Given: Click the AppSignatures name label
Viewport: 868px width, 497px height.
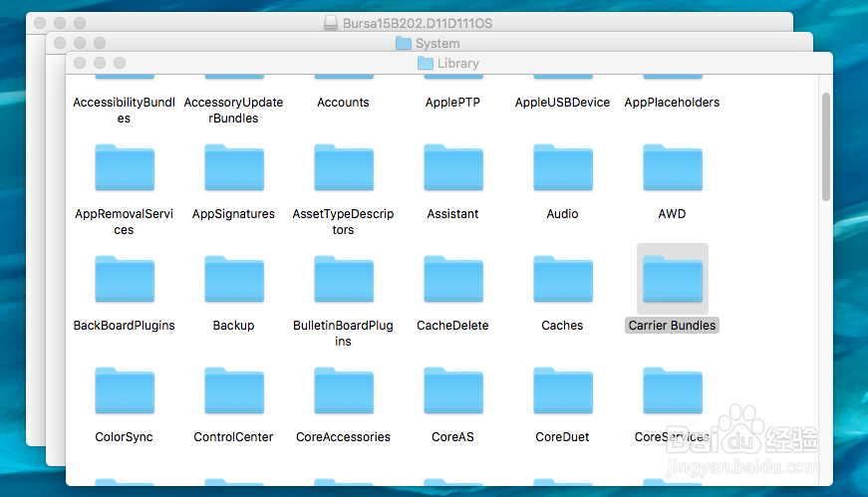Looking at the screenshot, I should click(233, 214).
